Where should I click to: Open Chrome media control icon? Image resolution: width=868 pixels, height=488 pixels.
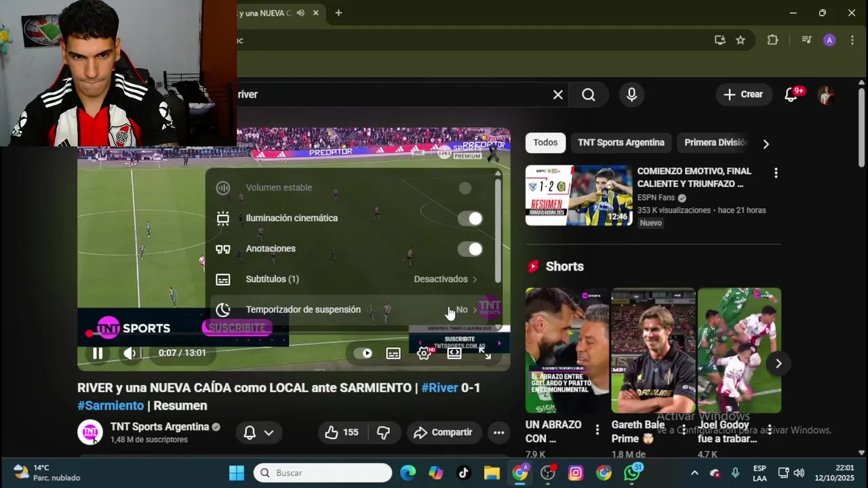click(x=806, y=40)
